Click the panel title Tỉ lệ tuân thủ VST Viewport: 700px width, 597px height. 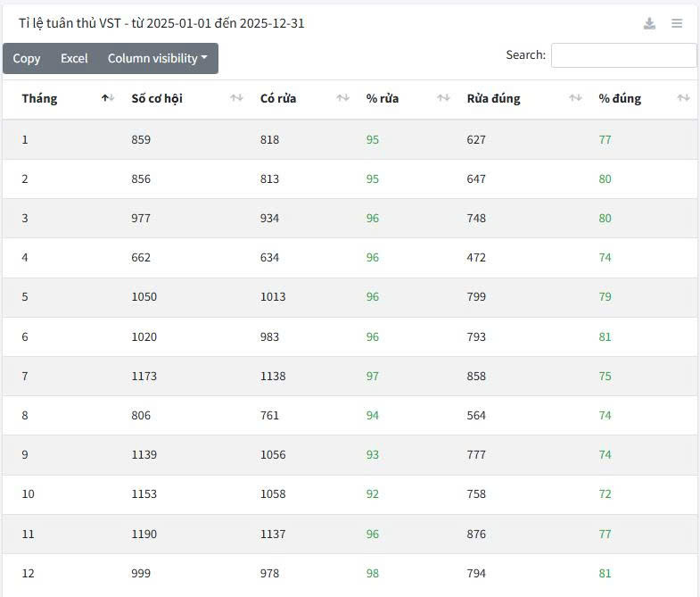point(161,23)
